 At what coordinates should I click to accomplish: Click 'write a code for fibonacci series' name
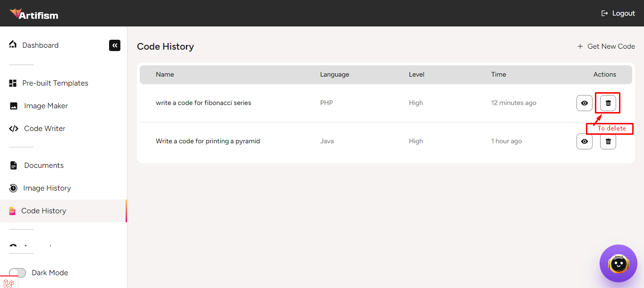click(x=203, y=103)
